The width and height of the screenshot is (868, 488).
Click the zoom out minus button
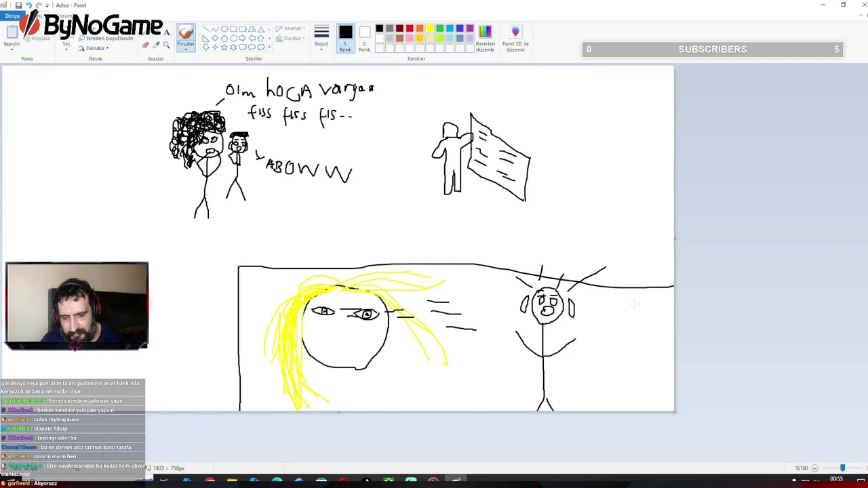pyautogui.click(x=815, y=468)
